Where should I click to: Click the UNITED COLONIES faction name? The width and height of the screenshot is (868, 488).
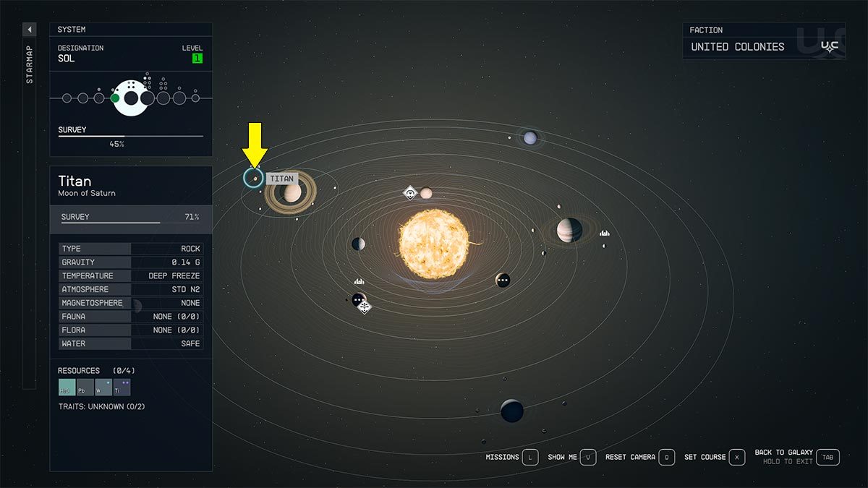tap(737, 46)
